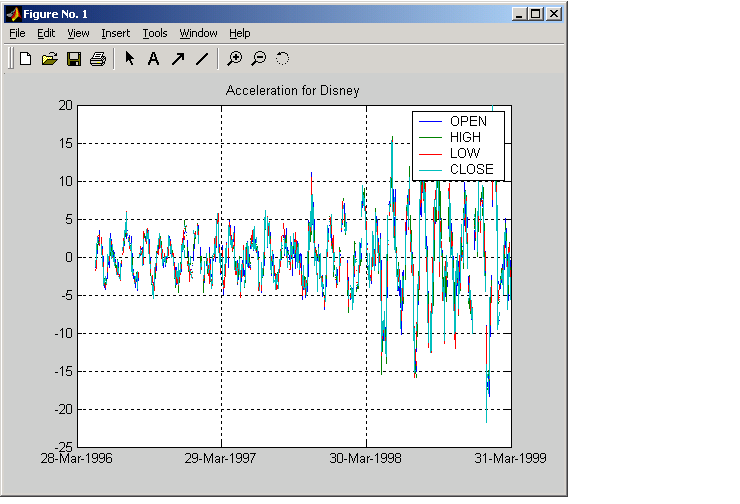740x504 pixels.
Task: Click the 30-Mar-1998 x-axis label
Action: point(365,458)
